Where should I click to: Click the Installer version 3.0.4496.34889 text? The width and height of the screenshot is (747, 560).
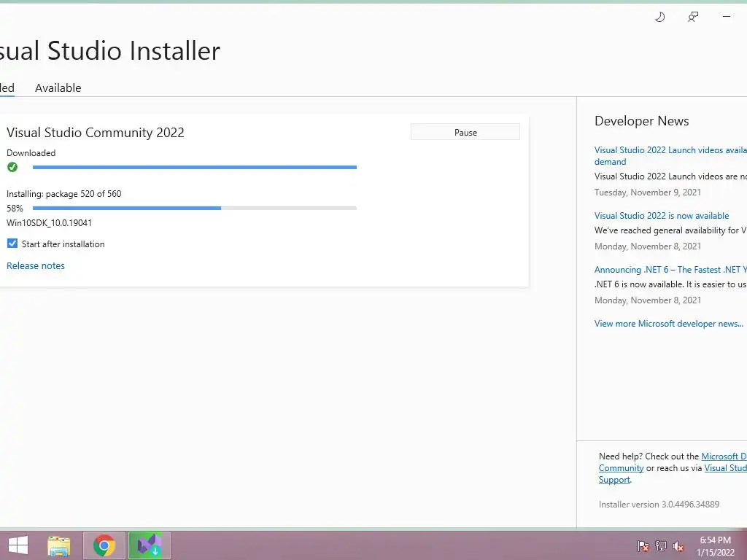point(659,505)
